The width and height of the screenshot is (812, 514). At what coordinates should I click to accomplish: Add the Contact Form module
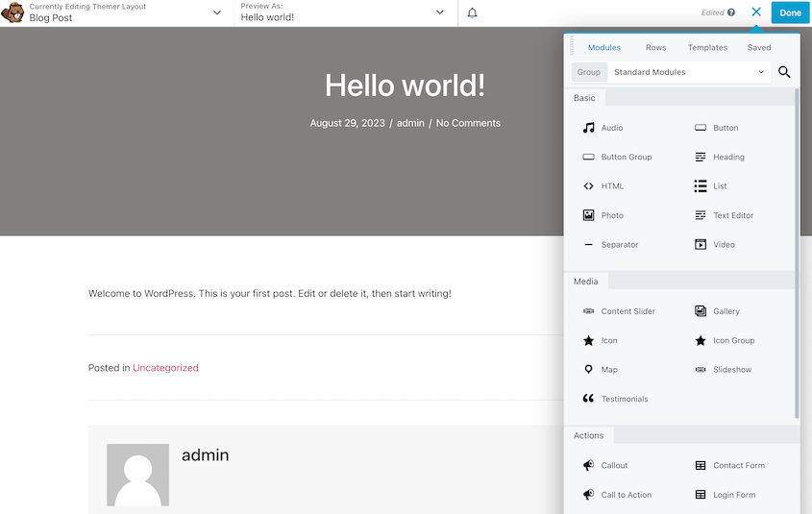729,465
